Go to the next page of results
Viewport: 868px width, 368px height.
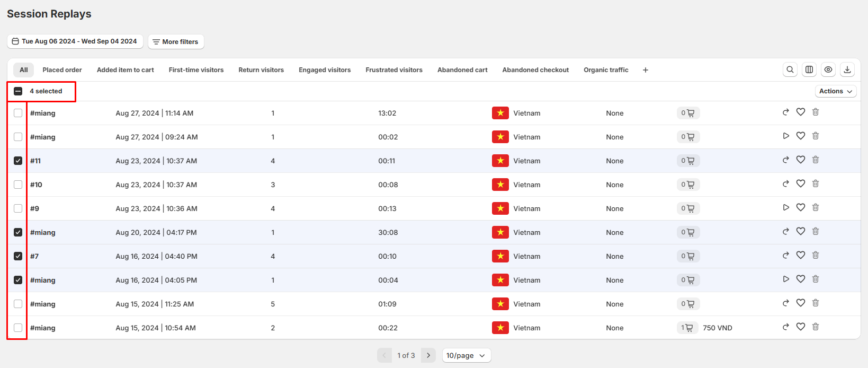(x=428, y=355)
